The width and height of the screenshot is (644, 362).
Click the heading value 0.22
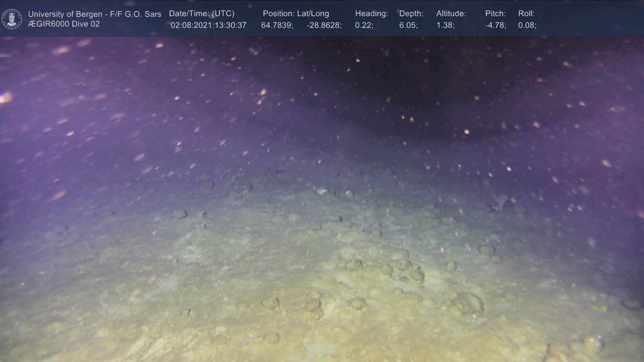364,25
